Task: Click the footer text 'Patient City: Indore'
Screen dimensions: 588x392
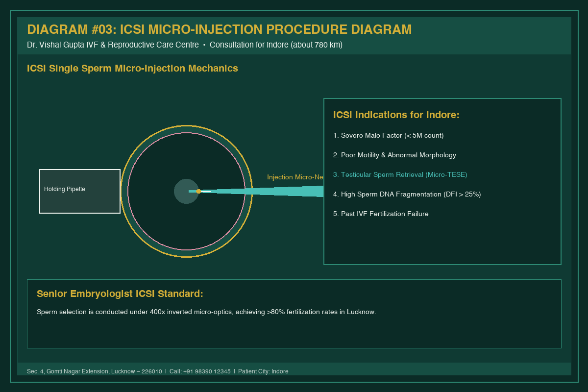Action: 263,371
